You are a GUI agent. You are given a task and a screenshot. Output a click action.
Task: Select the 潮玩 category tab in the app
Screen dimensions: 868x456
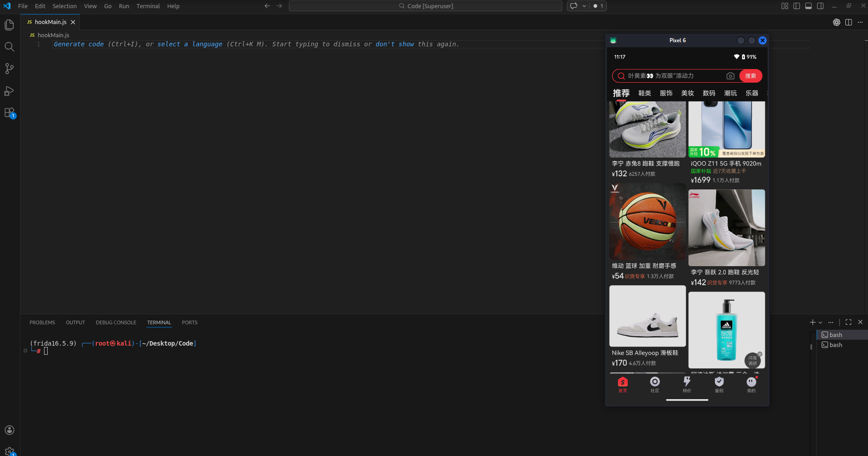pyautogui.click(x=730, y=93)
